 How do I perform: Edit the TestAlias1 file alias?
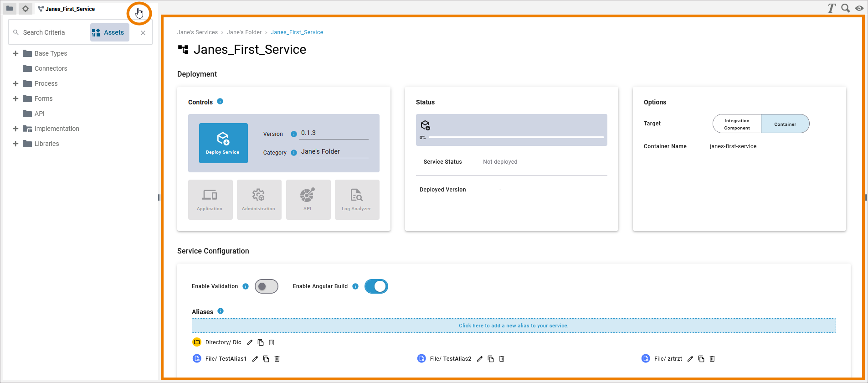click(255, 359)
